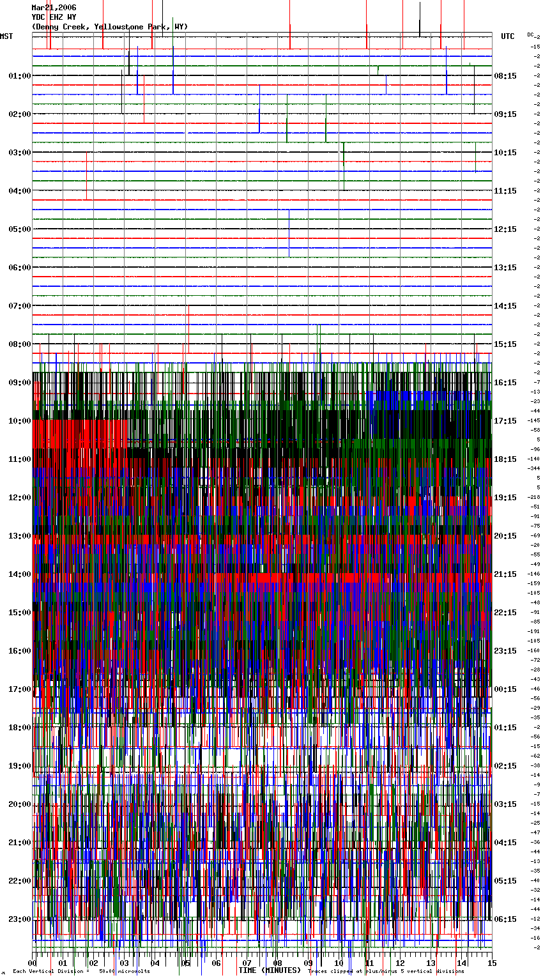Viewport: 543px width, 980px height.
Task: Select the 22:00 MST time label
Action: [x=20, y=881]
